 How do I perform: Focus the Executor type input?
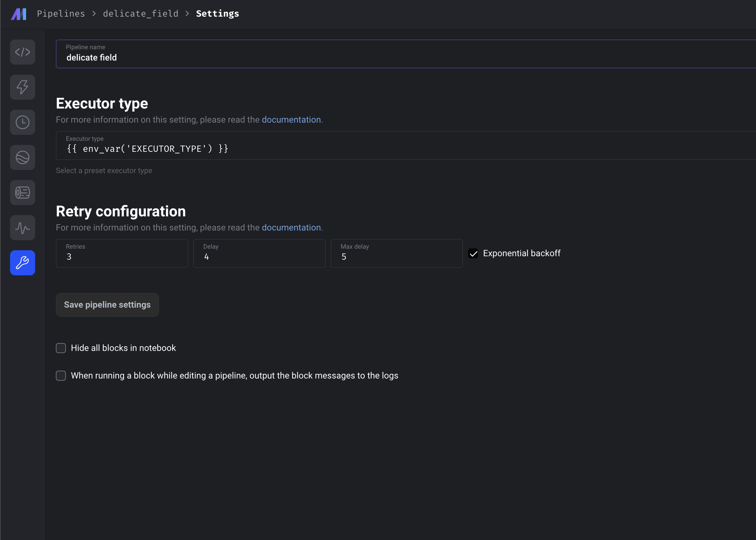[x=406, y=145]
